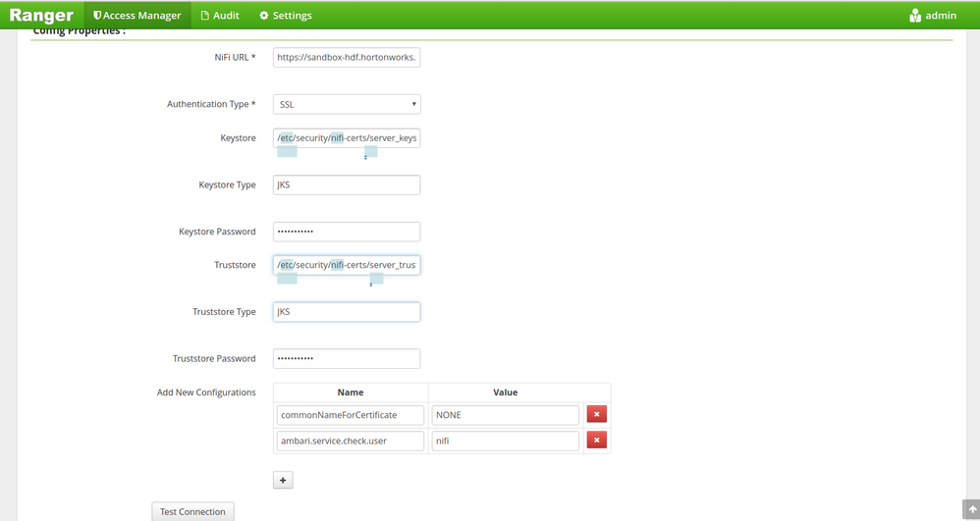Focus the Keystore path field

347,138
